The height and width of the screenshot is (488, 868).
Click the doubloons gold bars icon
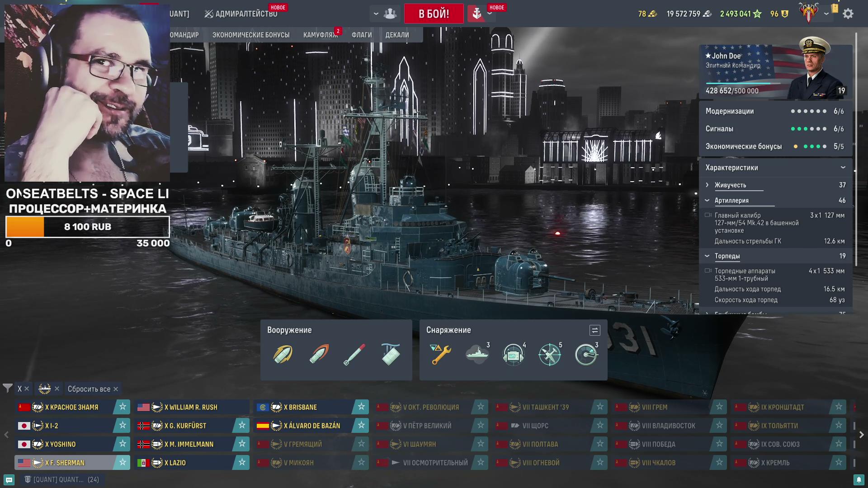coord(652,14)
